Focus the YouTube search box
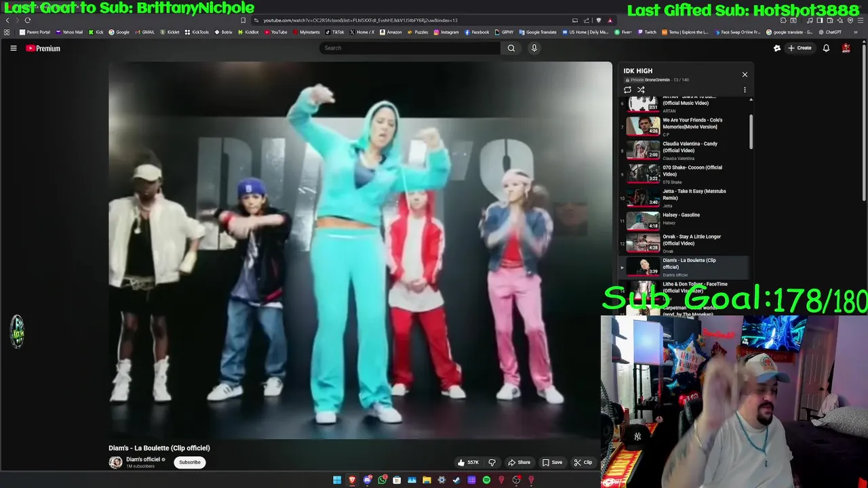 (x=410, y=48)
